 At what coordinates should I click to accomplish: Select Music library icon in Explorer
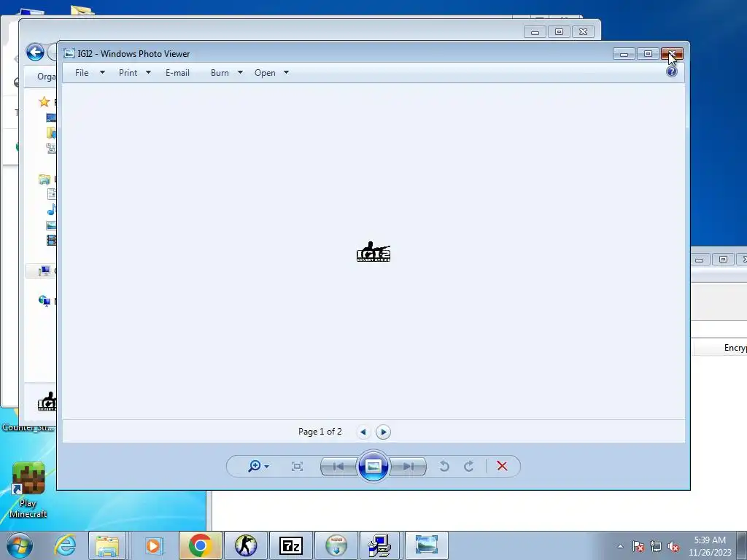(52, 209)
